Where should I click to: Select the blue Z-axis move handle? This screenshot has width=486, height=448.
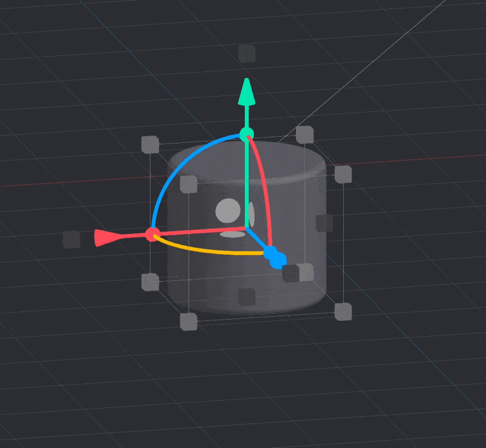[275, 258]
